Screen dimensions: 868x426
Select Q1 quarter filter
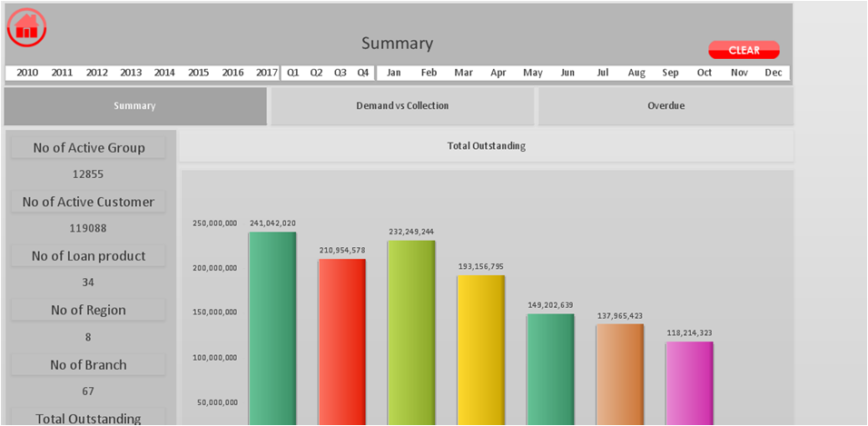tap(293, 73)
